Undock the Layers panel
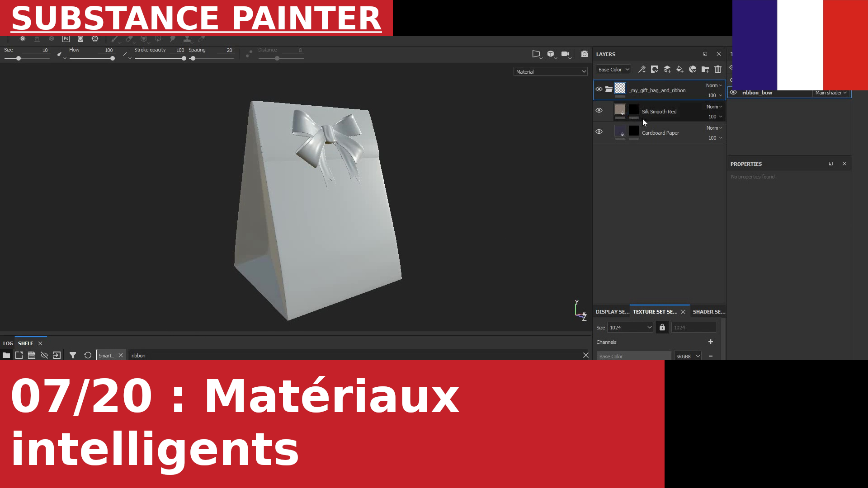Screen dimensions: 868x488 tap(705, 54)
